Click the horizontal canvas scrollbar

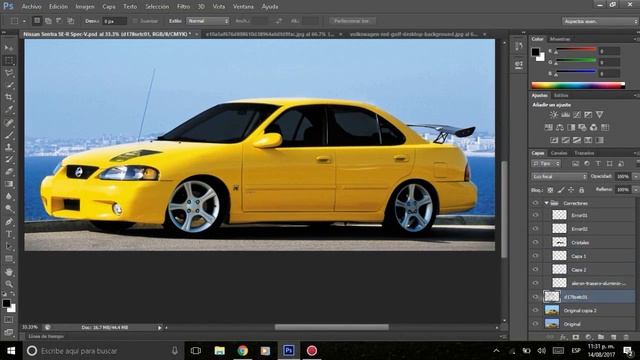point(331,327)
